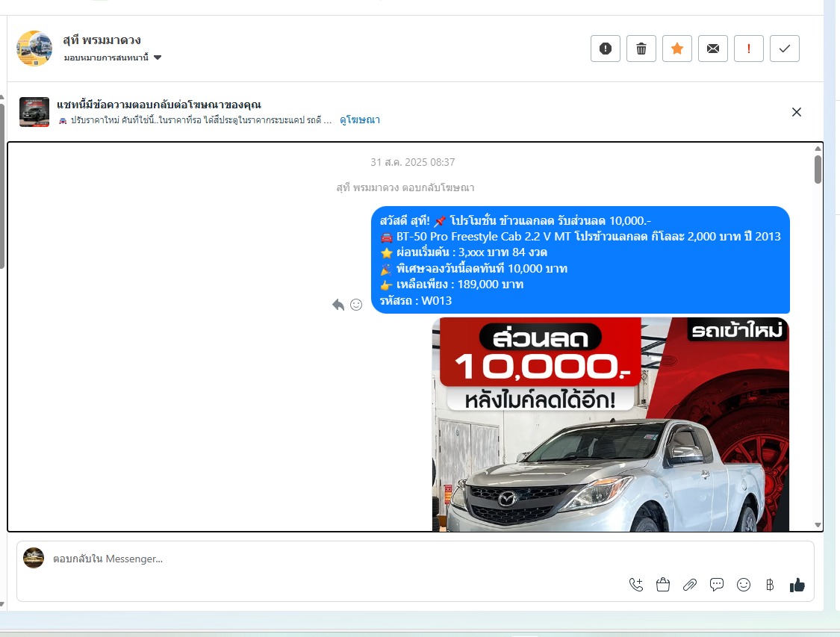Screen dimensions: 840x637
Task: Flag conversation with red exclamation icon
Action: tap(748, 49)
